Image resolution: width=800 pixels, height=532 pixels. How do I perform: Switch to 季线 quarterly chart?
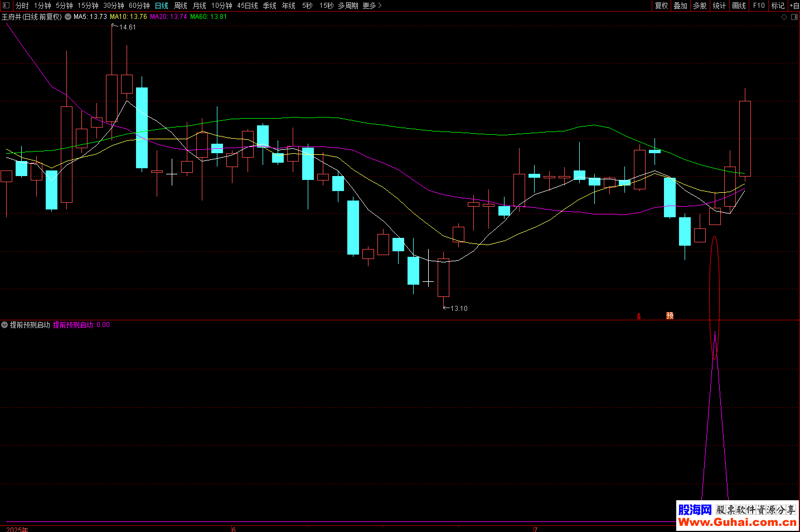tap(270, 6)
